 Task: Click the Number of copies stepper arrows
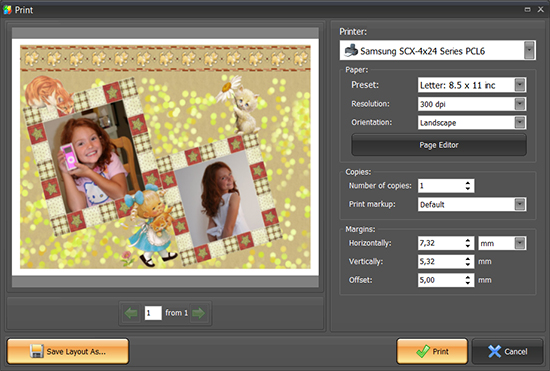tap(468, 186)
